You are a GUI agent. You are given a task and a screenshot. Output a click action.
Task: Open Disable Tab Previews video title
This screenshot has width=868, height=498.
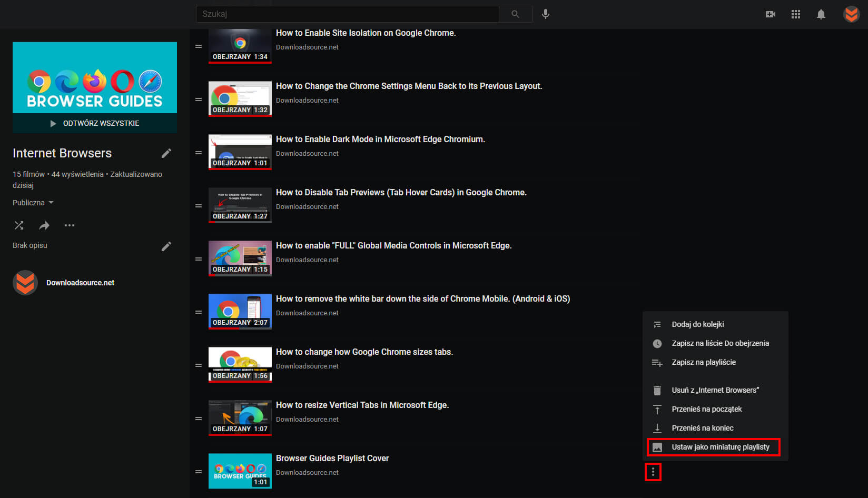tap(401, 192)
